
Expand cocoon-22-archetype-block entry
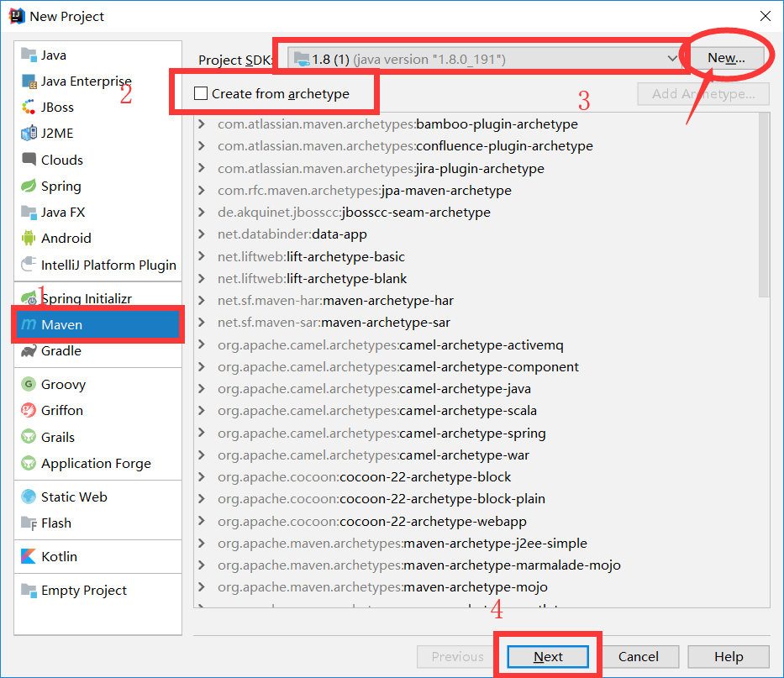pos(202,477)
